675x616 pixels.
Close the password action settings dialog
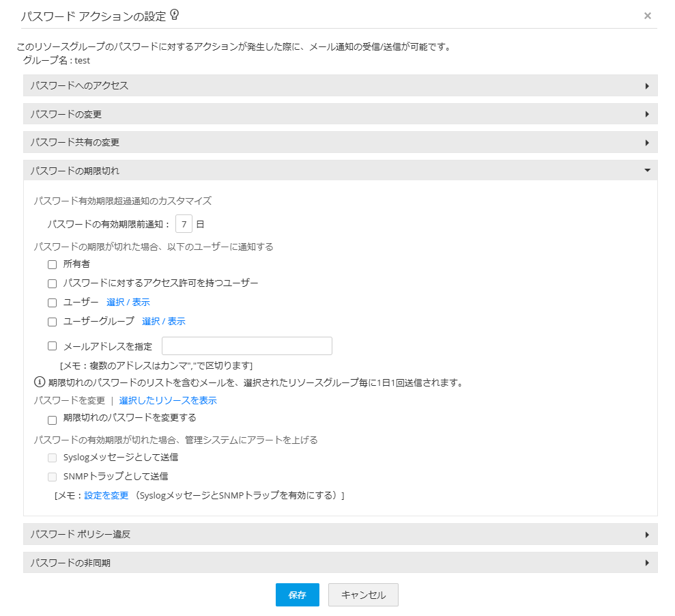pos(647,16)
